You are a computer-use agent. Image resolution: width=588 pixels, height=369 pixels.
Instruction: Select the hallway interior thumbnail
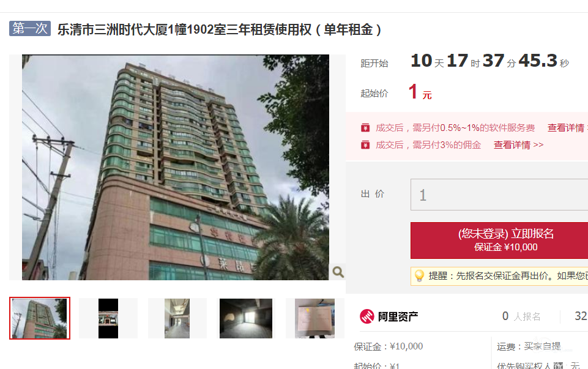coord(177,318)
